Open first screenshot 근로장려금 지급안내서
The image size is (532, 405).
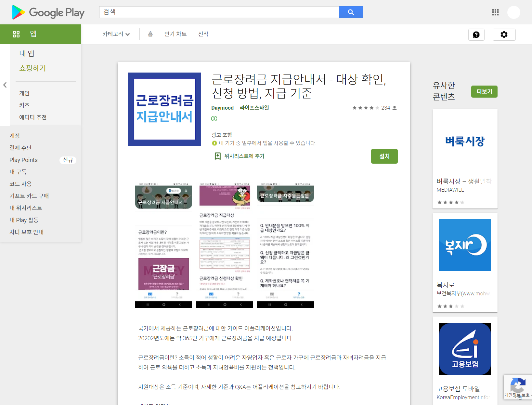(x=163, y=245)
